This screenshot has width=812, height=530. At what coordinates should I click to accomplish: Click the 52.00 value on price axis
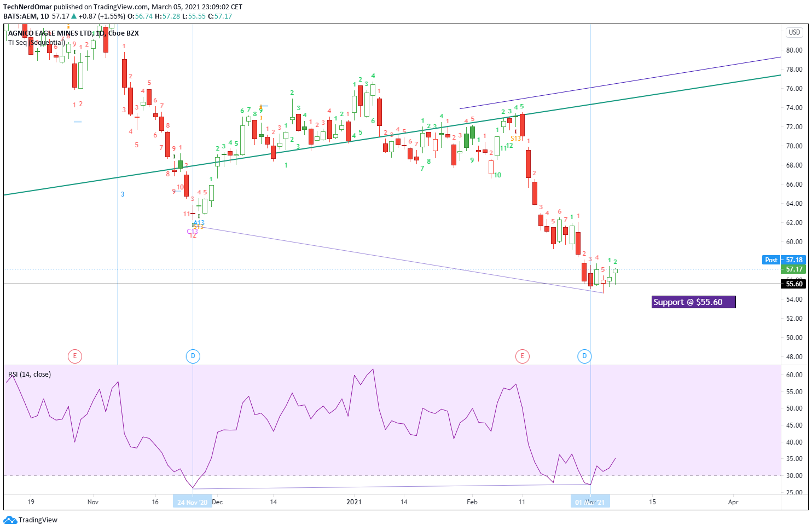[x=794, y=319]
